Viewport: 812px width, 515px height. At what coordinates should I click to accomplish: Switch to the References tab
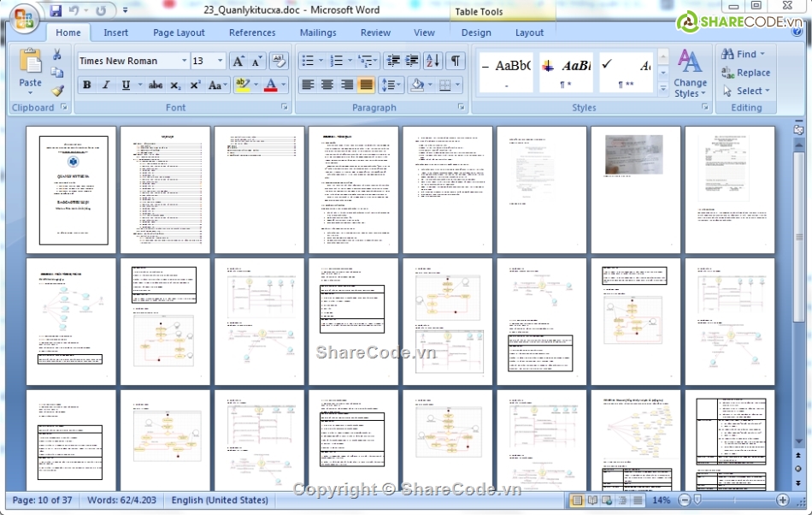click(252, 33)
